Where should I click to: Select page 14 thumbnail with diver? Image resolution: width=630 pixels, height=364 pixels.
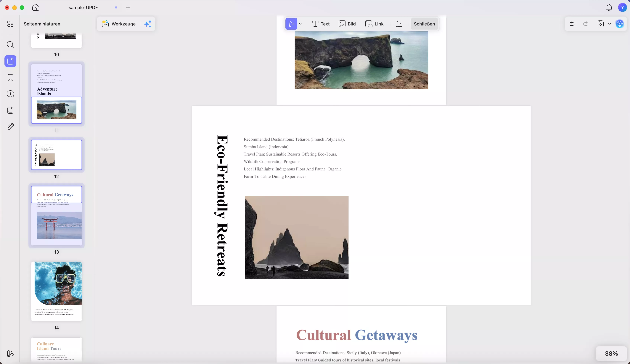(x=57, y=291)
